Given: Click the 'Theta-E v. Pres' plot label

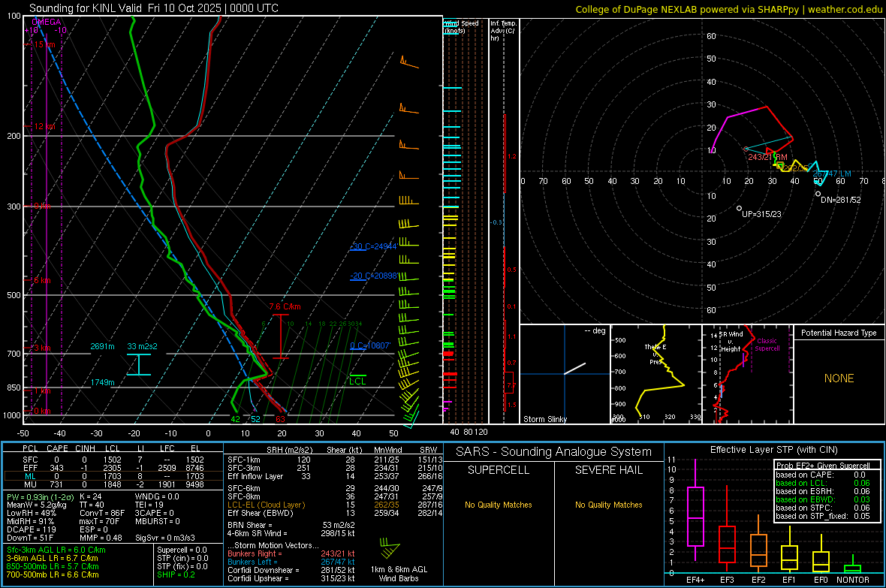Looking at the screenshot, I should pyautogui.click(x=655, y=354).
